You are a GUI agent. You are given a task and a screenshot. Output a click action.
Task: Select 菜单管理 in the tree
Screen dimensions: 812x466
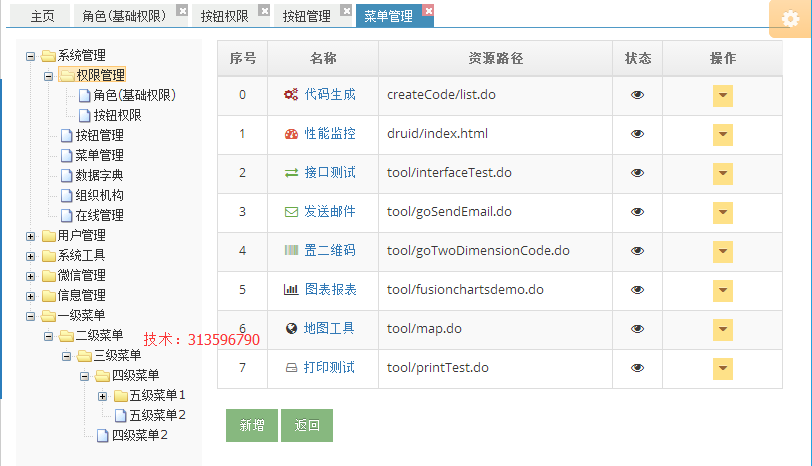[x=99, y=155]
